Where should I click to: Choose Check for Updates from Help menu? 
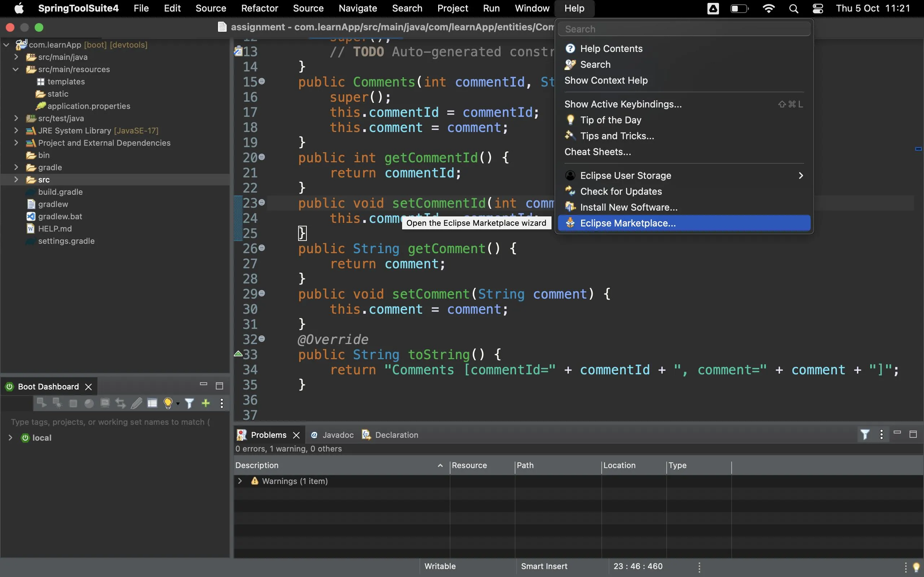click(x=621, y=191)
